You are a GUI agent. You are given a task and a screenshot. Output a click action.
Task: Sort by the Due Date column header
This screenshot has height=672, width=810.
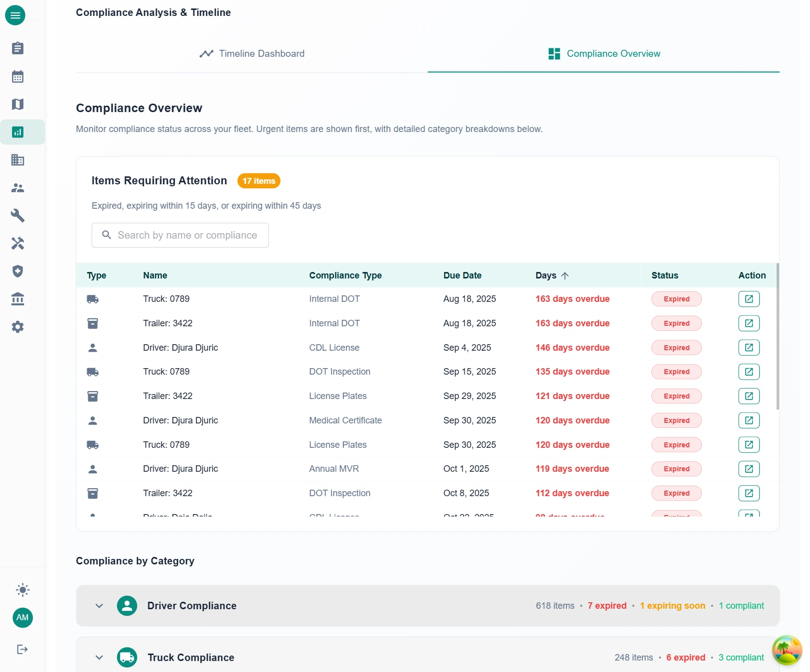[x=462, y=275]
